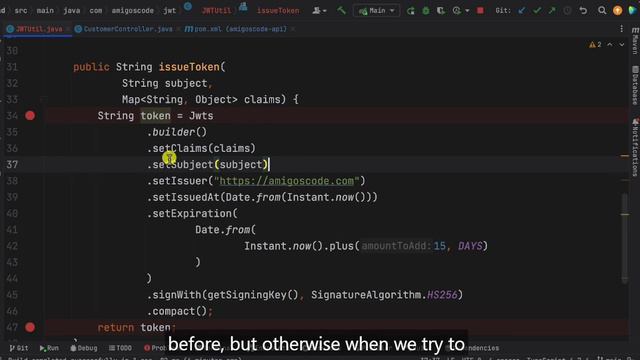Open the TODO tool window tab
The width and height of the screenshot is (640, 360).
[120, 348]
